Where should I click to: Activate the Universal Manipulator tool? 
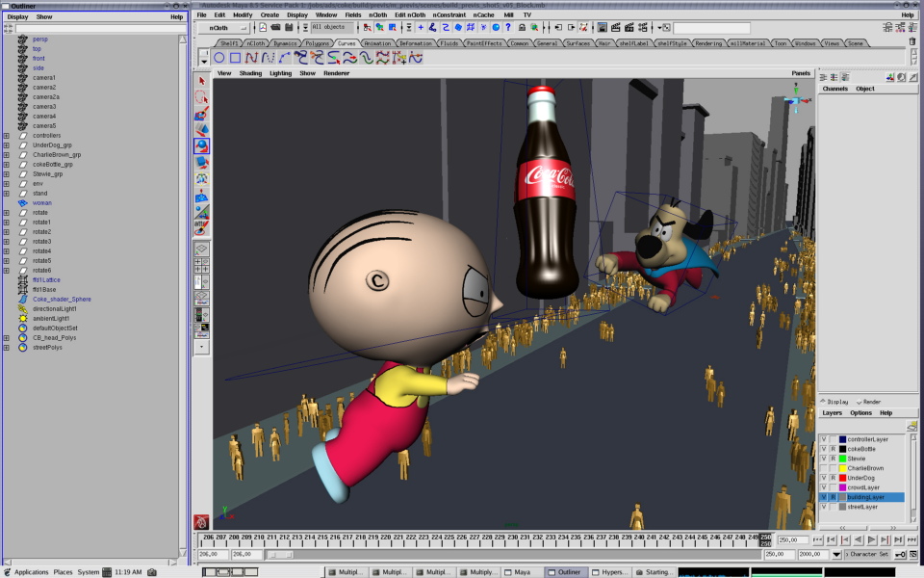[x=201, y=178]
